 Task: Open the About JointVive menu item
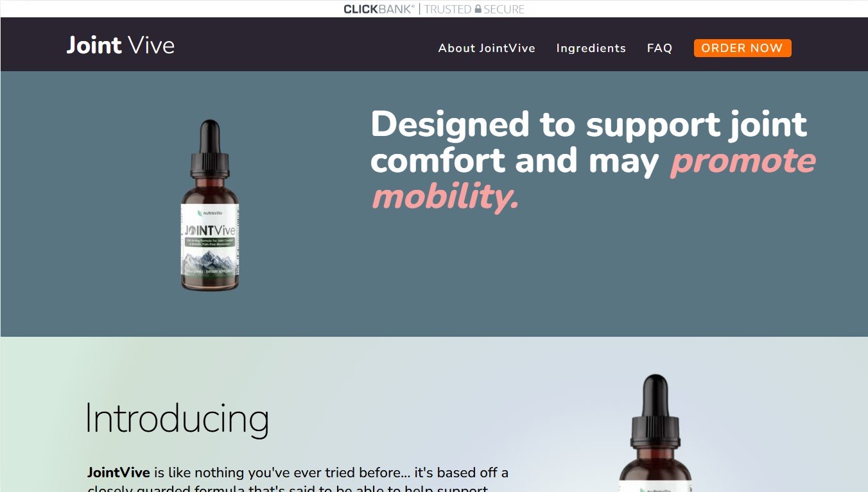[487, 48]
